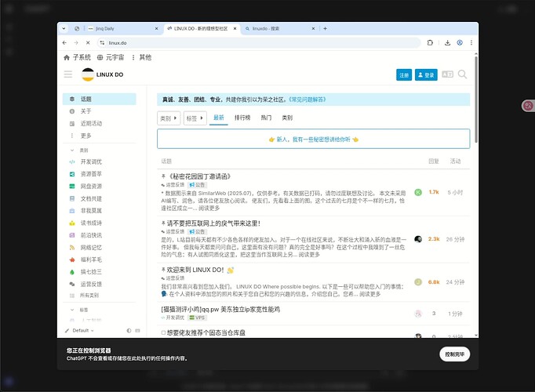This screenshot has width=535, height=392.
Task: Open topic 请不要把互联网上的戾气带来这里!
Action: click(x=213, y=223)
